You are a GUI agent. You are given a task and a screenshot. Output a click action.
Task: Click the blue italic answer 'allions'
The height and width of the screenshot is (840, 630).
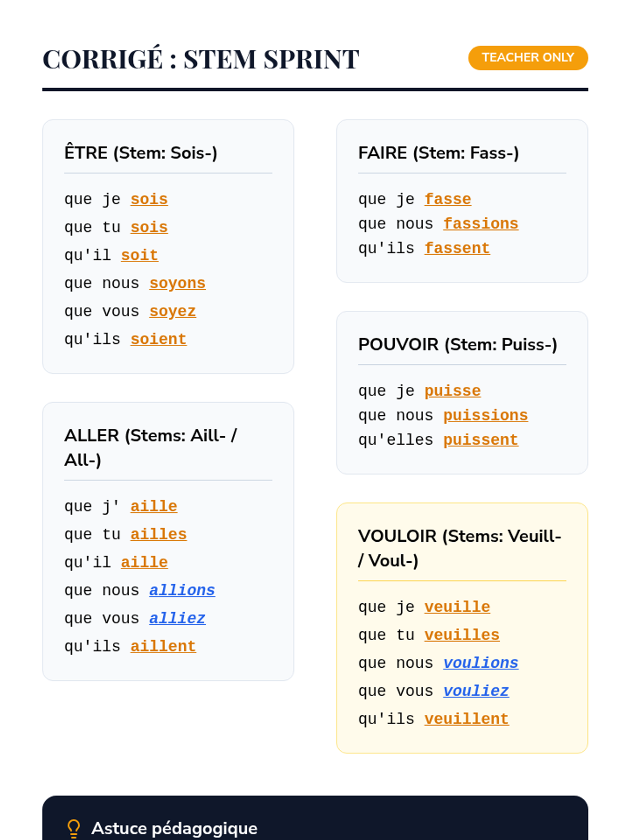tap(182, 591)
